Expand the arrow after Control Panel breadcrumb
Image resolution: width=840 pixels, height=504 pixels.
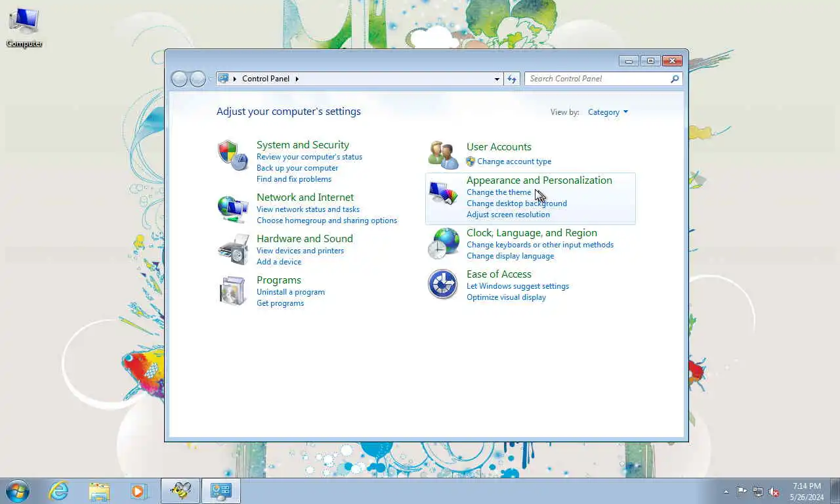click(x=297, y=79)
